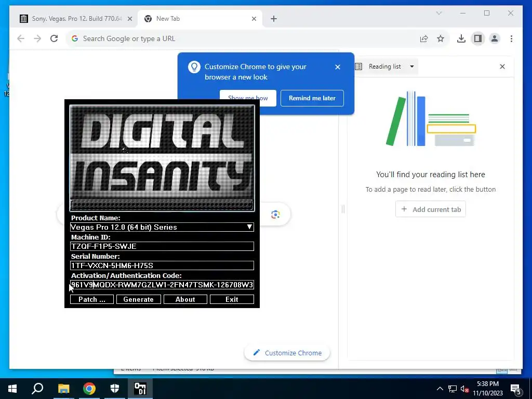The width and height of the screenshot is (532, 399).
Task: Click the Reading list panel icon
Action: [358, 66]
